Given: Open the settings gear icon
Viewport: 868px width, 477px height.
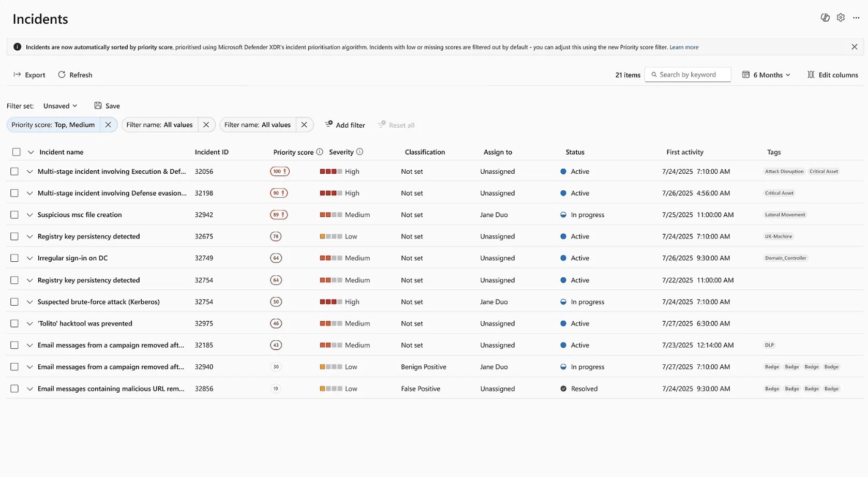Looking at the screenshot, I should click(x=841, y=18).
